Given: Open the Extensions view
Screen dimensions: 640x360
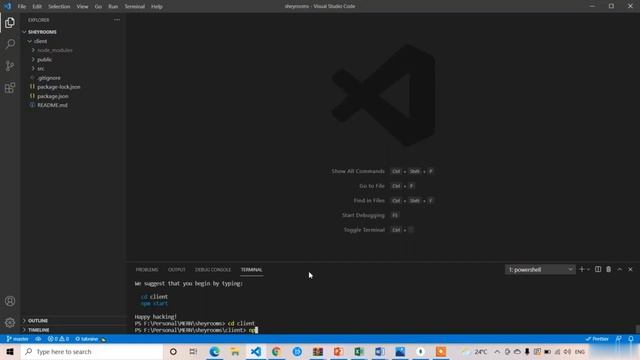Looking at the screenshot, I should 10,88.
